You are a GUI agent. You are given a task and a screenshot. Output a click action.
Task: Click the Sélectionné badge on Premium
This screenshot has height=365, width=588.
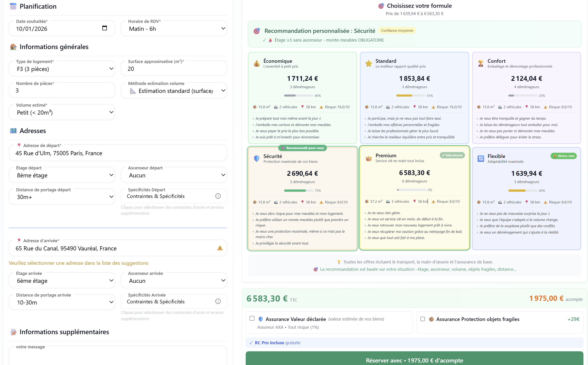click(452, 155)
